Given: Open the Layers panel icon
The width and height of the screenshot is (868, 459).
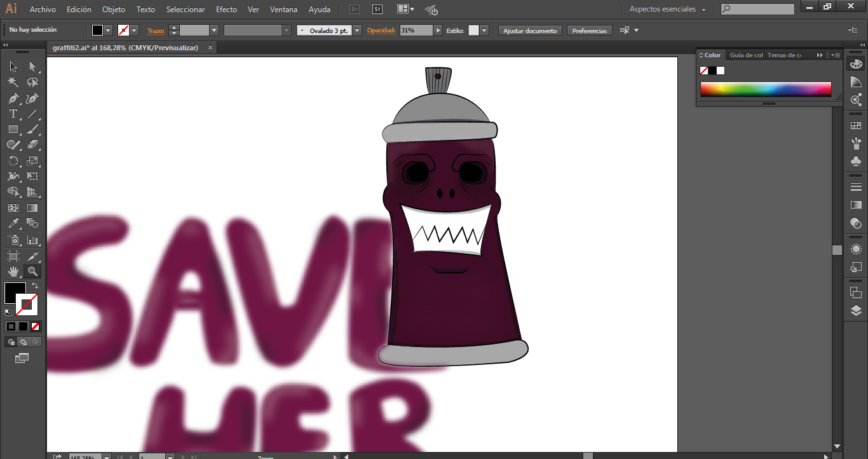Looking at the screenshot, I should tap(856, 311).
